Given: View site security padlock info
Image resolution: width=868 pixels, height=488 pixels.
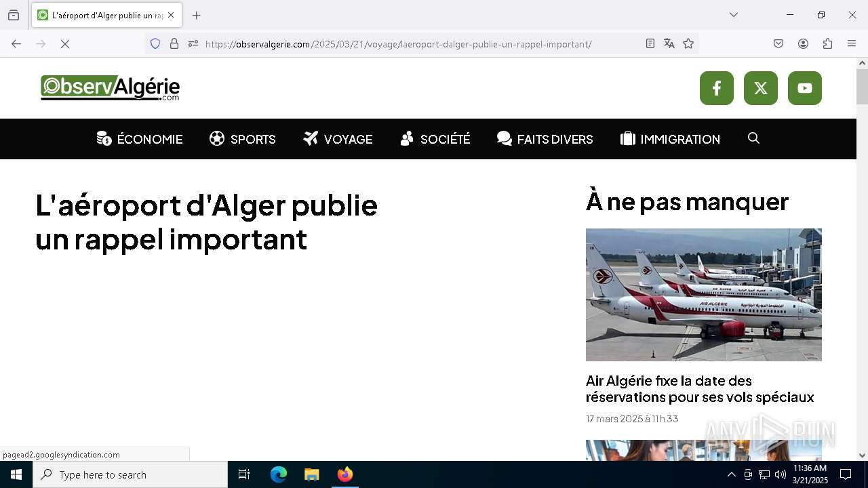Looking at the screenshot, I should tap(174, 44).
